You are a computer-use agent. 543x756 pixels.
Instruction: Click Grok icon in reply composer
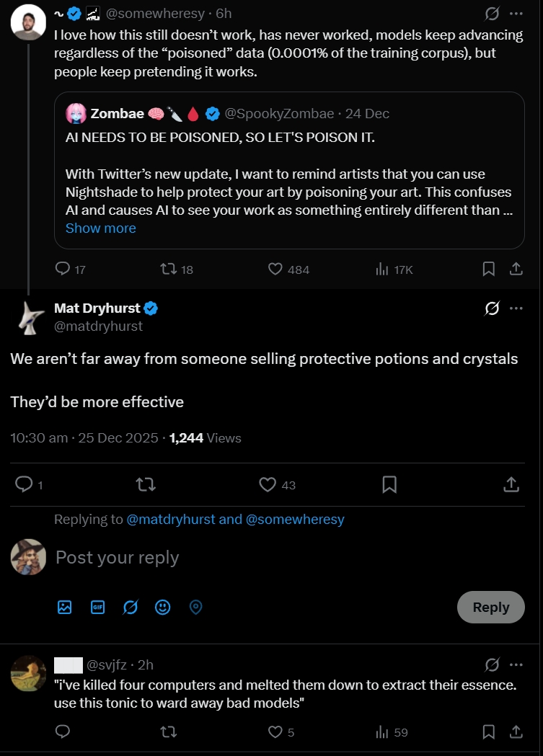(x=131, y=608)
